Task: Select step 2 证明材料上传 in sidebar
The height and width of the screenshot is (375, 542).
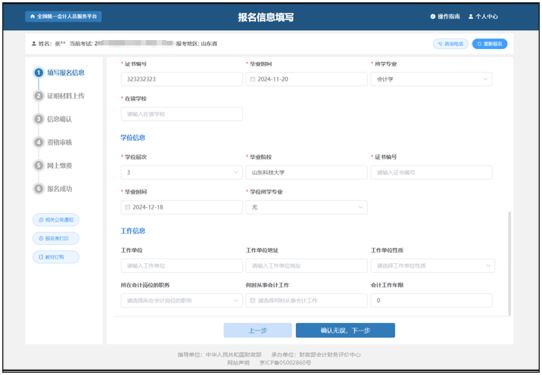Action: pos(59,96)
